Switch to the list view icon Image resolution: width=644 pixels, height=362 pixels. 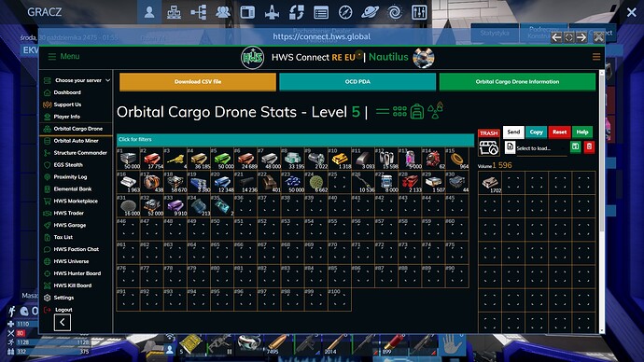(383, 111)
